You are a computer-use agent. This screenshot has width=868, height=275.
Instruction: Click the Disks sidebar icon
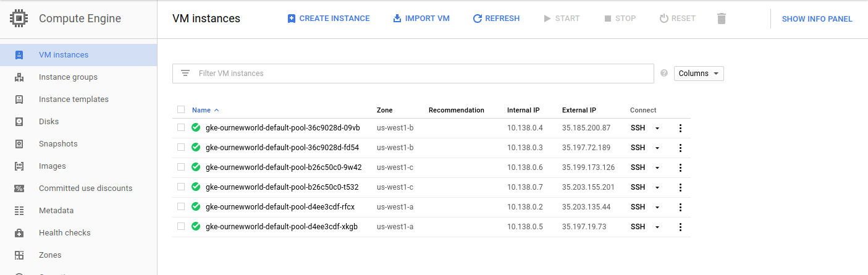point(19,122)
